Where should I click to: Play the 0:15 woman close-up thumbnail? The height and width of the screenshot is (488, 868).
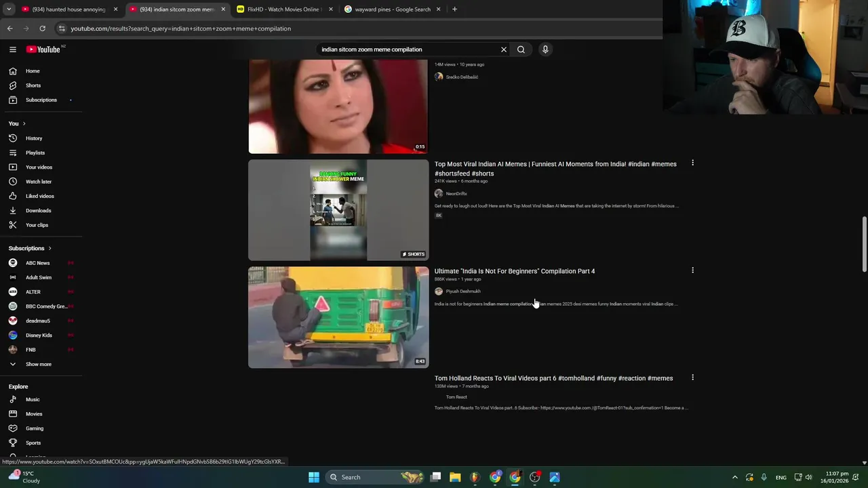[x=338, y=106]
